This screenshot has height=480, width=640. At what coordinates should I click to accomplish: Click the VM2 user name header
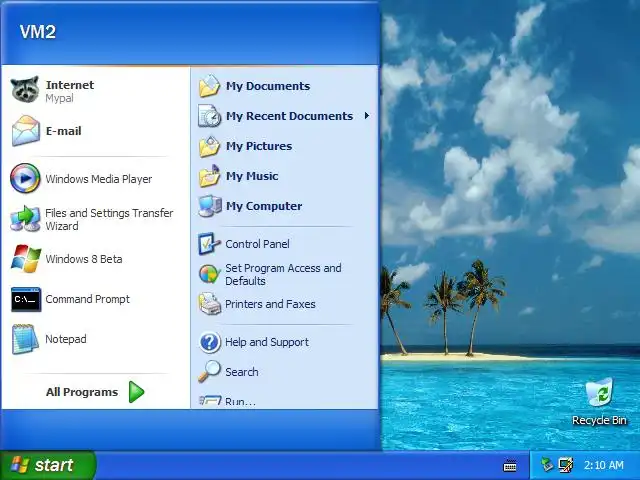coord(38,32)
